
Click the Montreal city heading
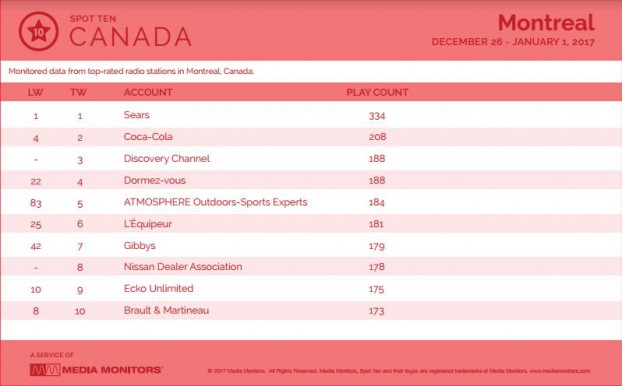(546, 22)
